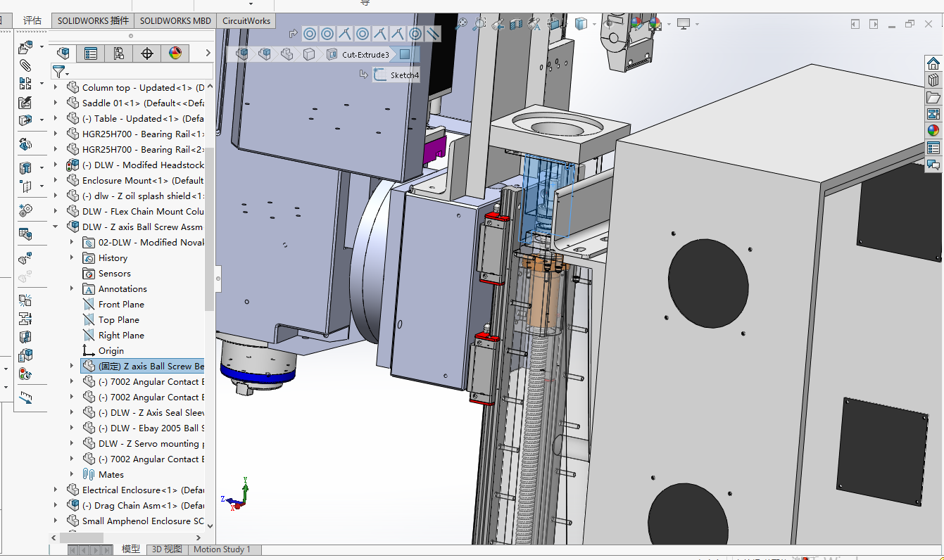The image size is (944, 560).
Task: Expand the History folder
Action: coord(72,257)
